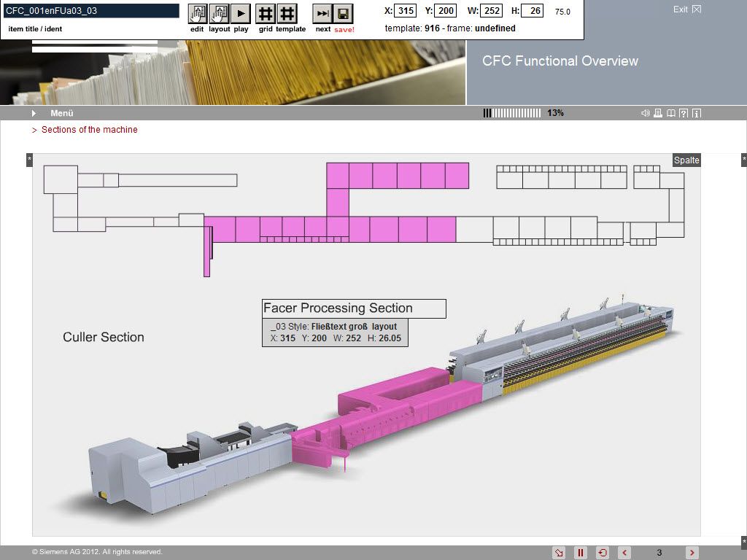Go to the next page arrow
The width and height of the screenshot is (747, 560).
692,553
